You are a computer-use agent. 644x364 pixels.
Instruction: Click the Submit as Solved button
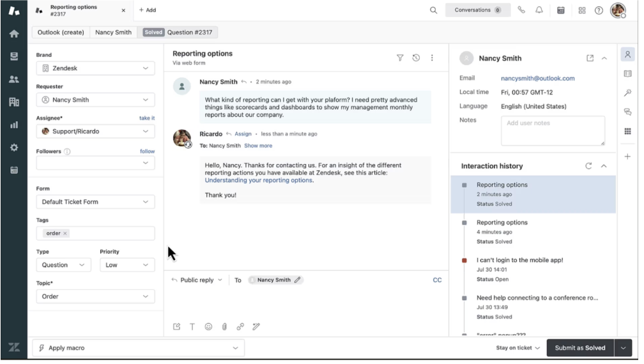coord(579,348)
